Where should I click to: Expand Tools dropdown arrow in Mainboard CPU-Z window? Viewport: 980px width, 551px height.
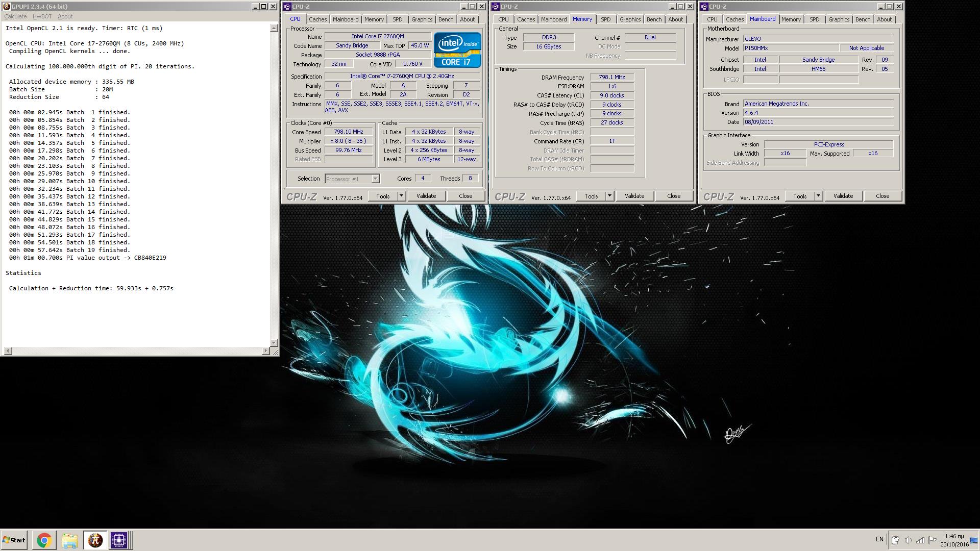pos(818,196)
